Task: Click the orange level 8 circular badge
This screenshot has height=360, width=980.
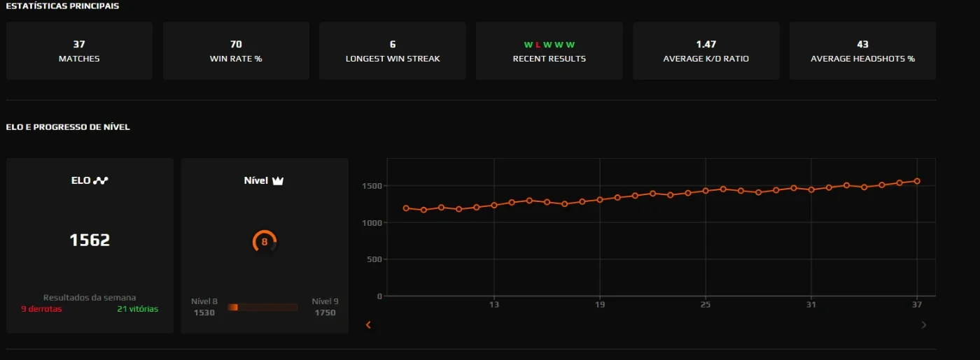Action: 265,242
